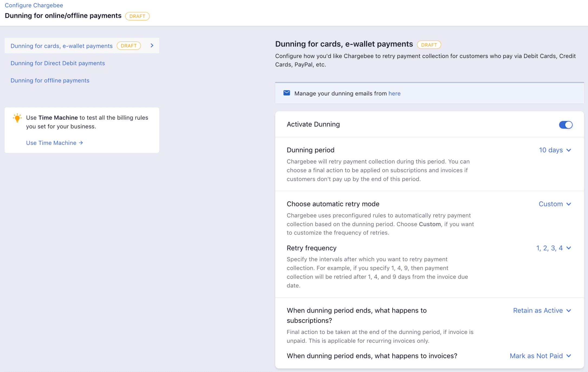Screen dimensions: 588x372
Task: Click the 'Choose automatic retry mode' label
Action: (x=333, y=204)
